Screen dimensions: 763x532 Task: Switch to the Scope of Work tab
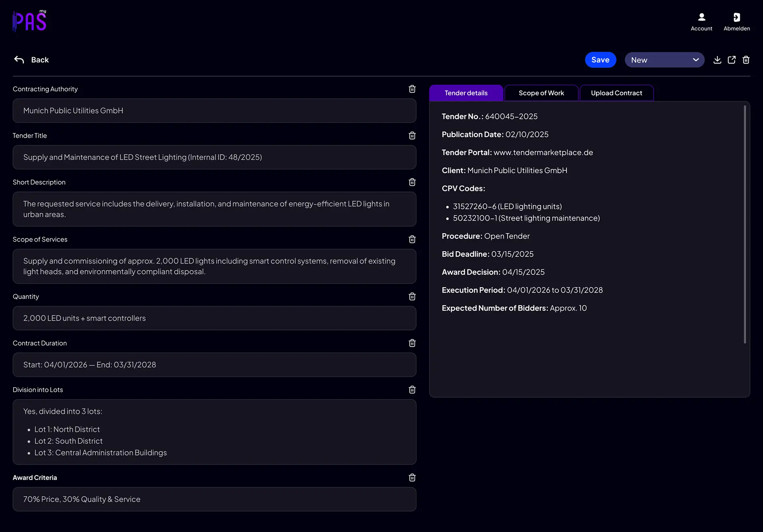[541, 93]
